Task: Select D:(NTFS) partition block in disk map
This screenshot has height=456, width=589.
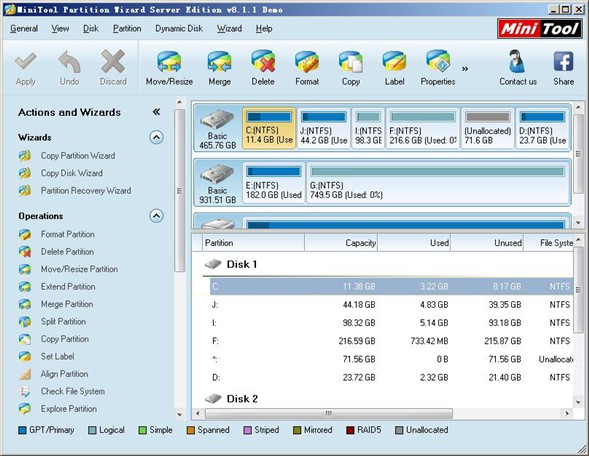Action: 542,128
